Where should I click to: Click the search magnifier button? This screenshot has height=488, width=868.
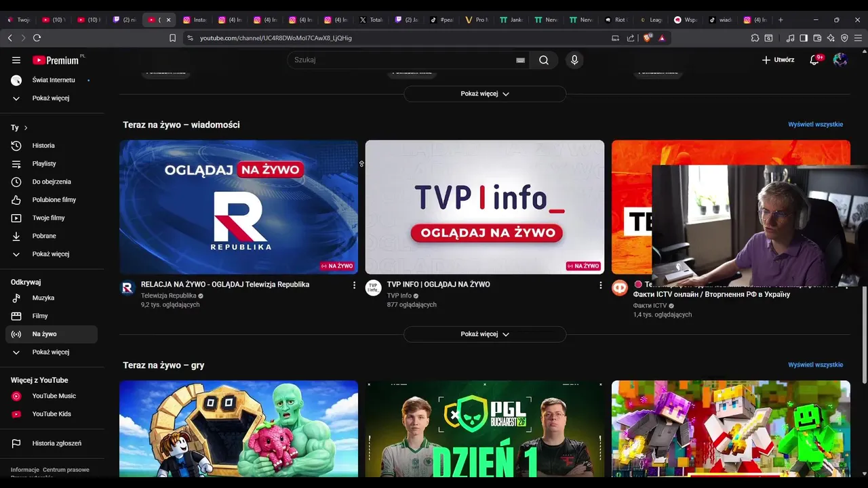544,60
